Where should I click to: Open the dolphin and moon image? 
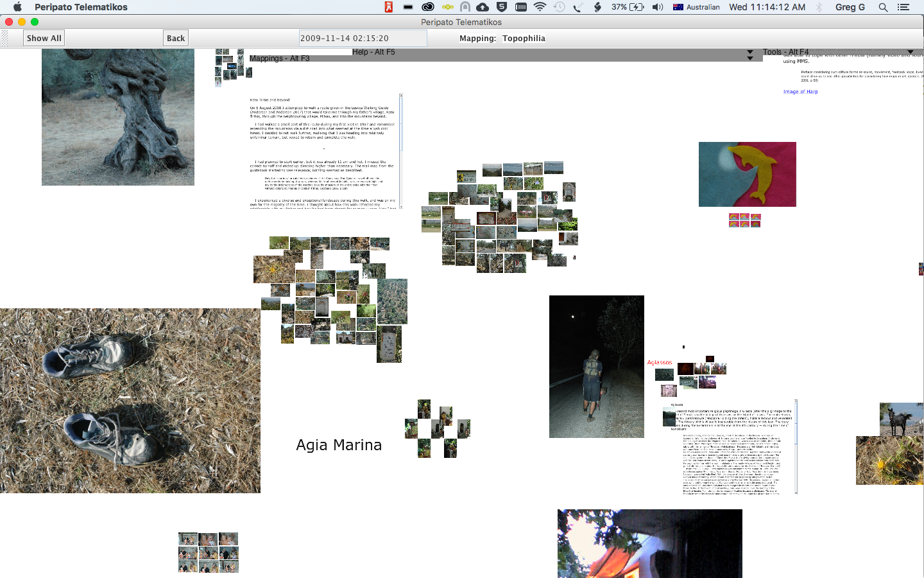click(x=747, y=174)
